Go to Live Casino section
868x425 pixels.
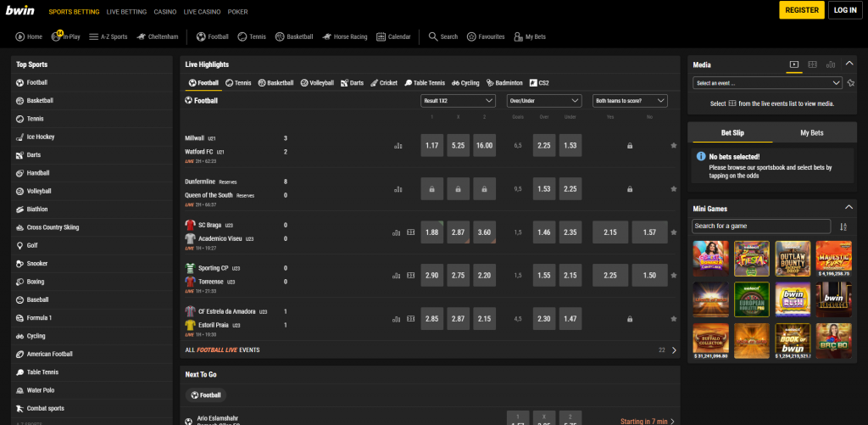(x=202, y=12)
